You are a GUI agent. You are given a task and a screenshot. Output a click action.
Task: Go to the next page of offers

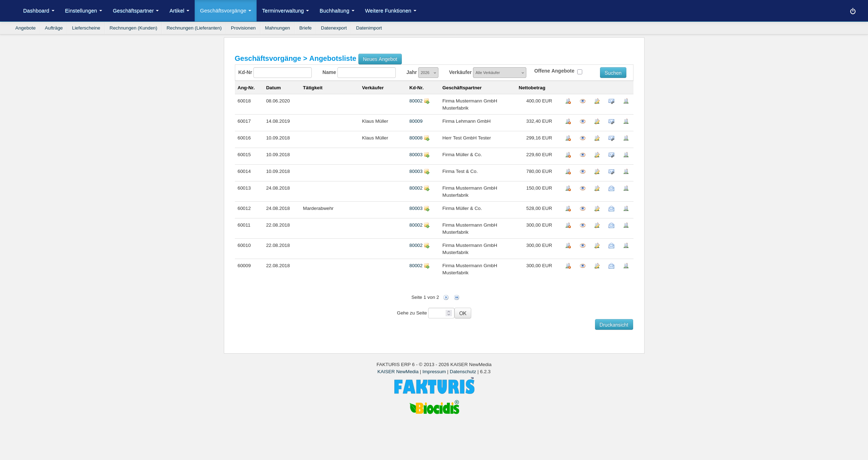click(x=446, y=297)
